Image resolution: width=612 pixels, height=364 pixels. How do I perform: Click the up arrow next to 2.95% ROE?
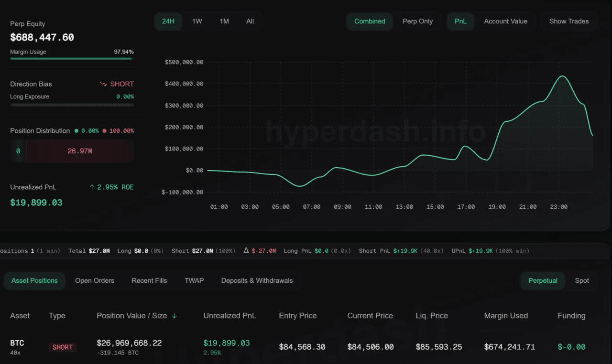pyautogui.click(x=92, y=187)
